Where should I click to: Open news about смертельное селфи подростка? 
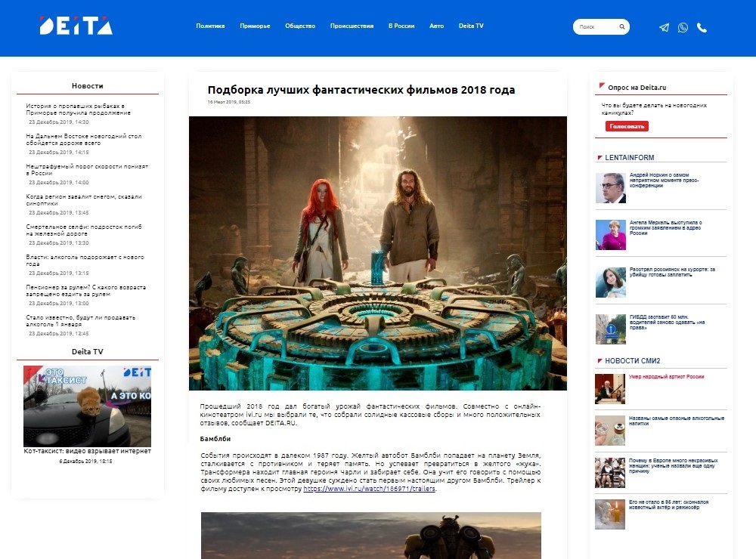(84, 230)
